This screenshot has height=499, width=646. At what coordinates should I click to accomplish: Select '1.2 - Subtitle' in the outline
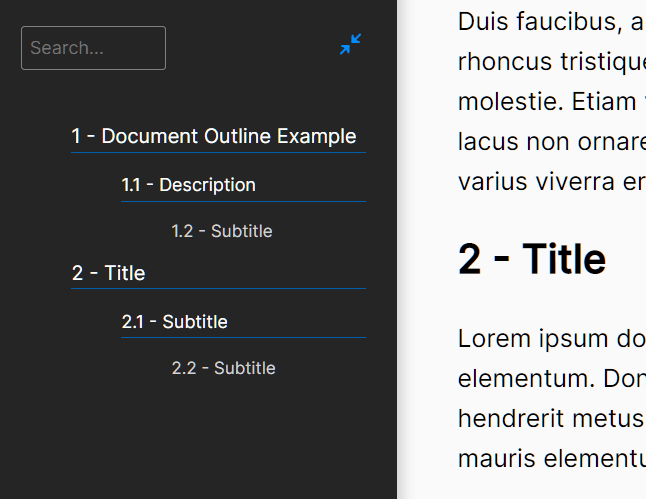coord(222,231)
